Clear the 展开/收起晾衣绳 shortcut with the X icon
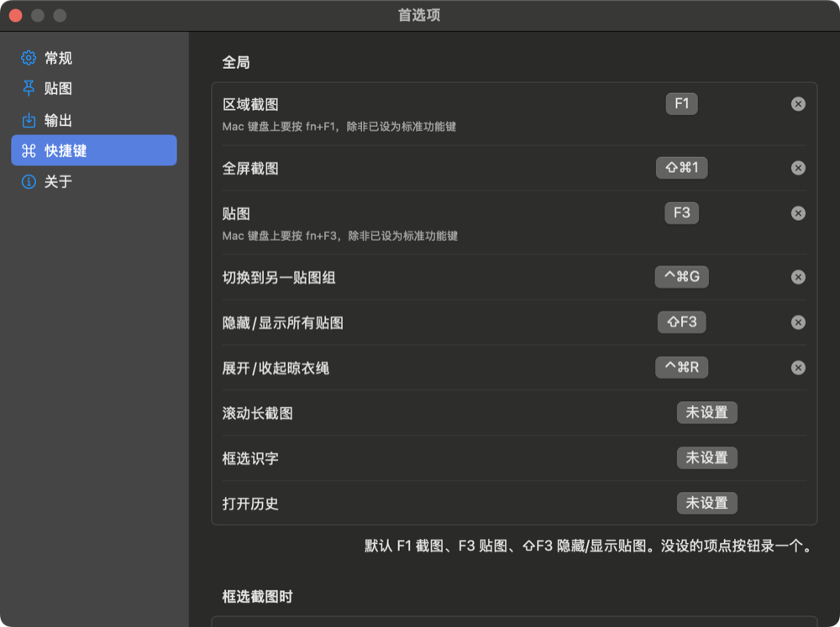This screenshot has height=627, width=840. click(x=798, y=368)
